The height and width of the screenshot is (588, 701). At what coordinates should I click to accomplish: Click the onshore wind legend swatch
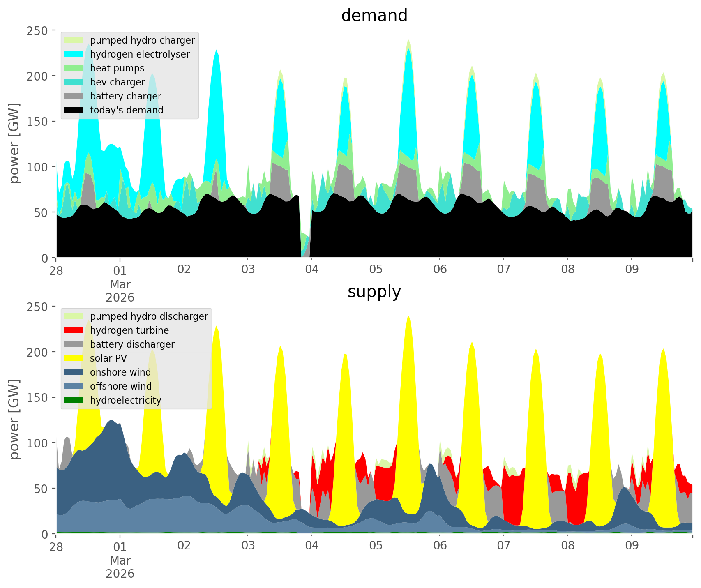(74, 372)
